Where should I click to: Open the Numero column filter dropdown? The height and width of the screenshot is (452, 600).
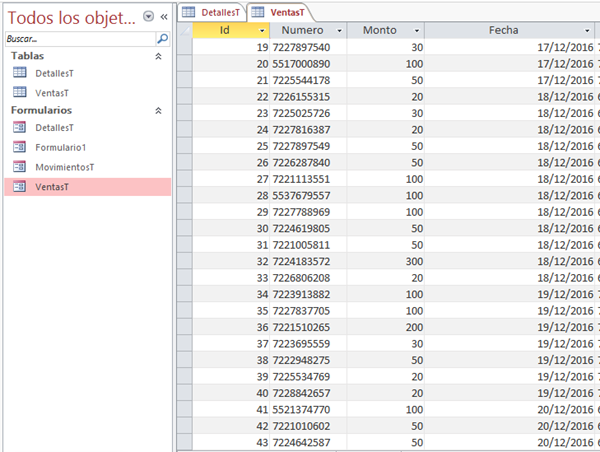point(343,31)
